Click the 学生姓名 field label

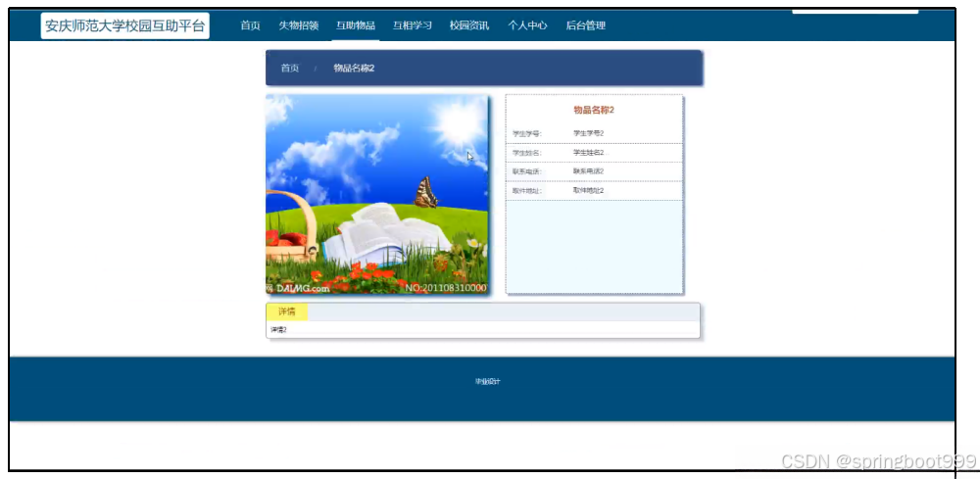(x=527, y=153)
